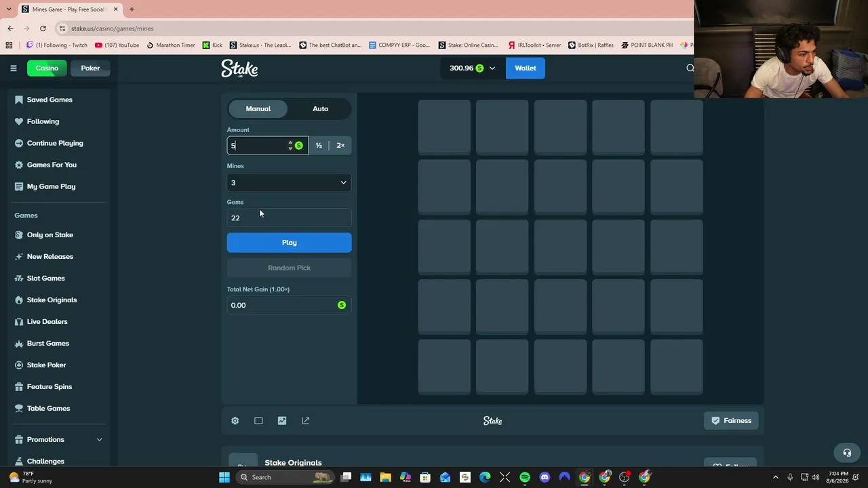Image resolution: width=868 pixels, height=488 pixels.
Task: Open the pop-out game icon
Action: (x=305, y=421)
